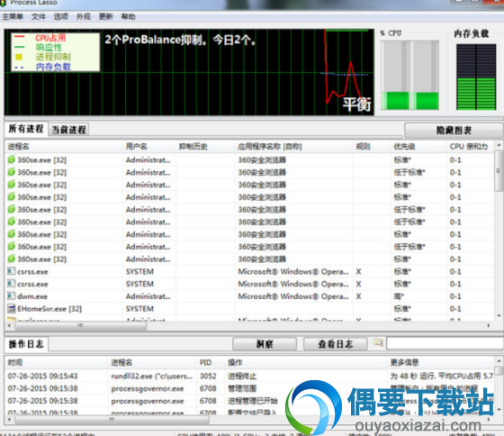Image resolution: width=504 pixels, height=436 pixels.
Task: Click the log list scroll-down arrow
Action: click(x=499, y=410)
